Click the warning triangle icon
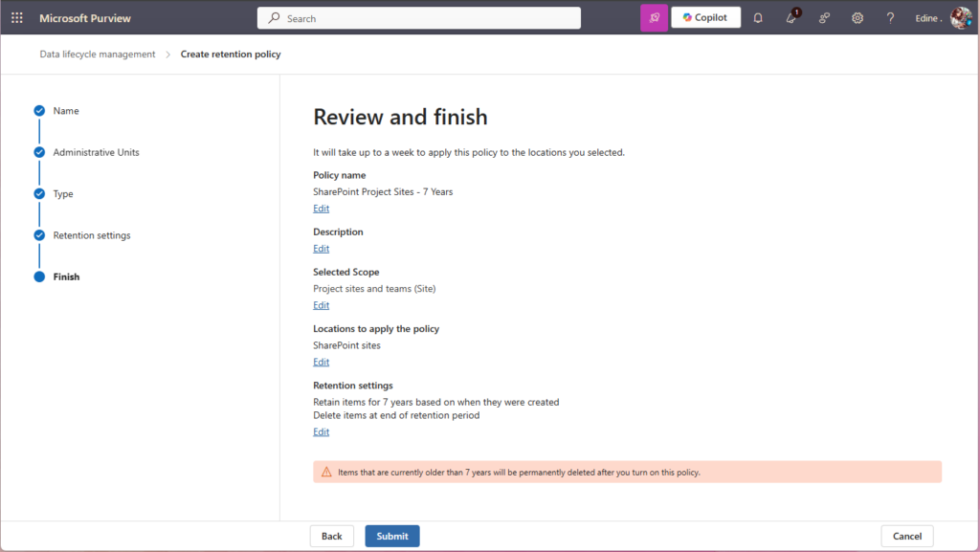The width and height of the screenshot is (980, 552). [x=326, y=472]
